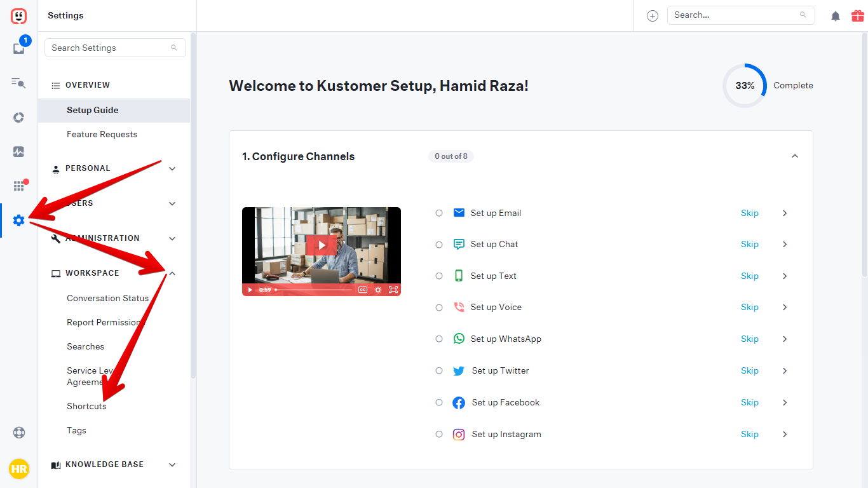Open Searches under Workspace

pyautogui.click(x=85, y=346)
